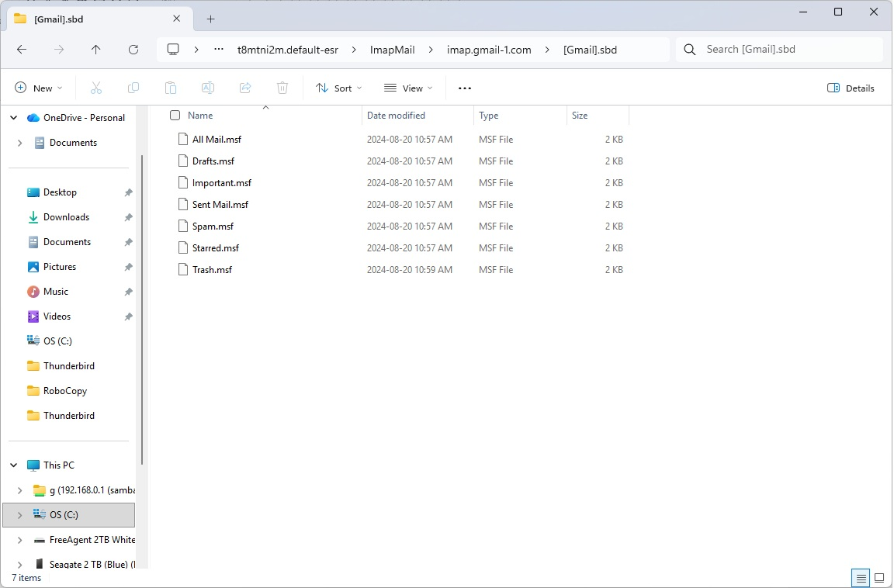
Task: Add a new tab
Action: point(210,19)
